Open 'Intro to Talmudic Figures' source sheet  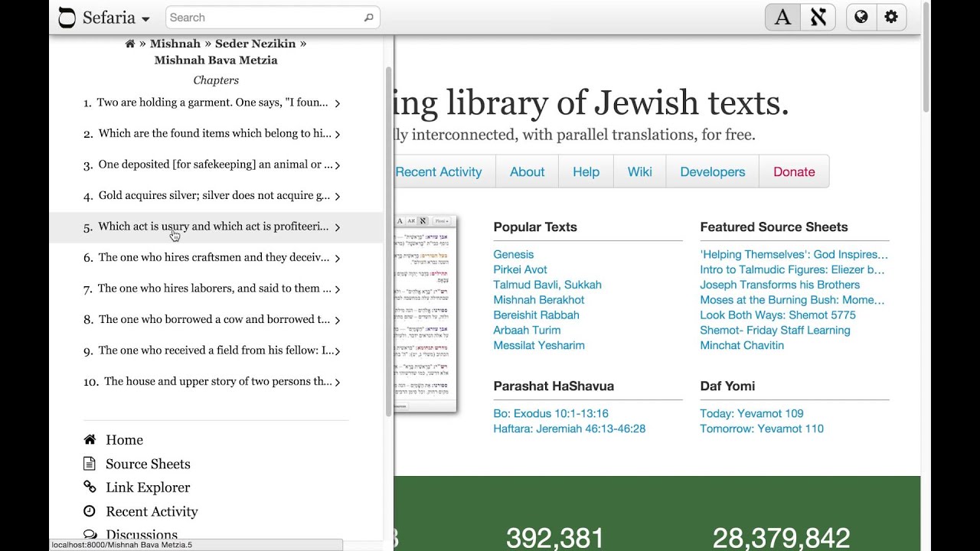792,269
